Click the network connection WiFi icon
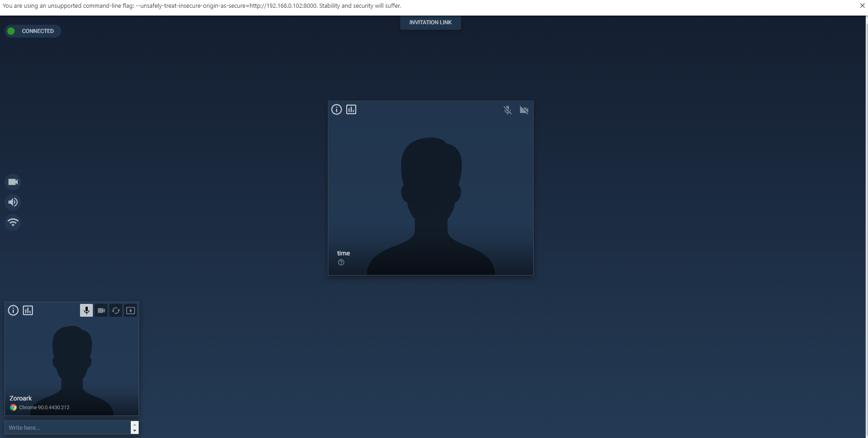 13,222
